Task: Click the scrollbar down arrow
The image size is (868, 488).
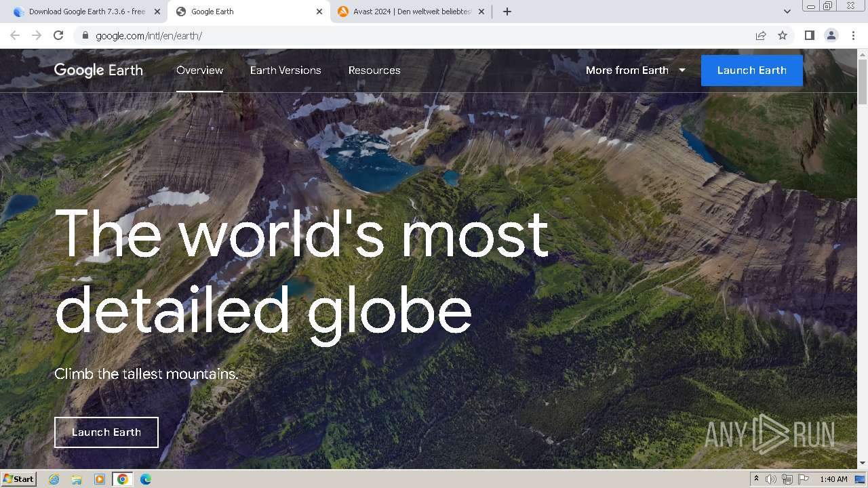Action: [x=863, y=463]
